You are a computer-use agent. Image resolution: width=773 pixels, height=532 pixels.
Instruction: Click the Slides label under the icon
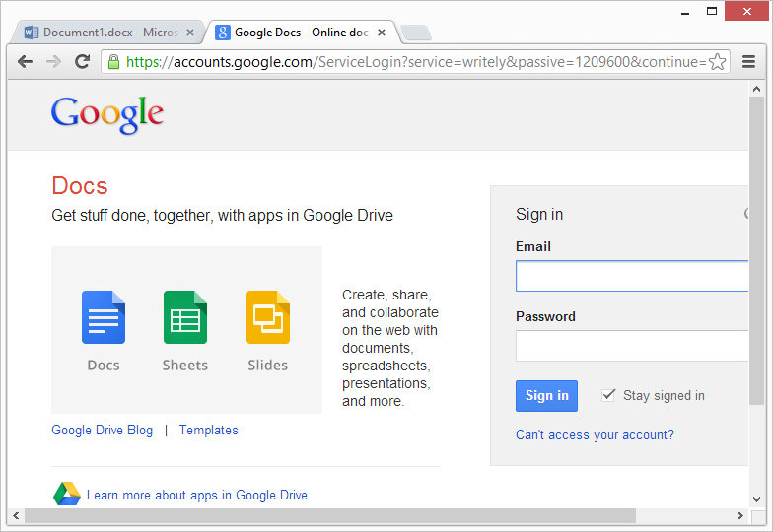coord(268,365)
